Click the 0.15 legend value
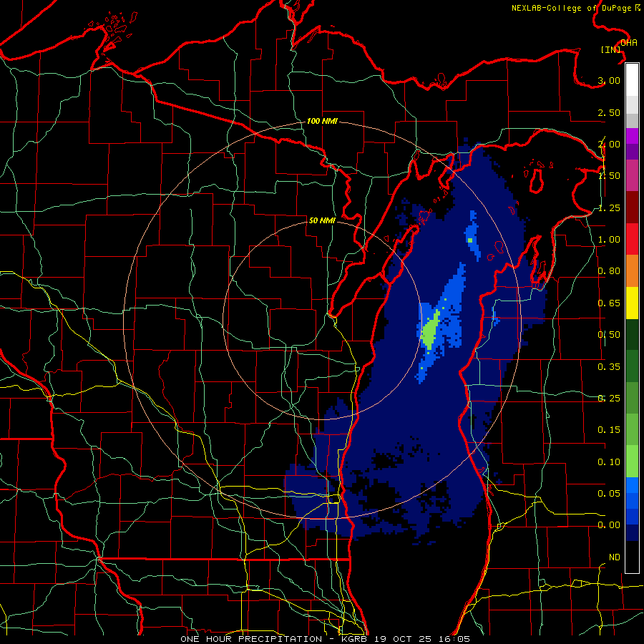The height and width of the screenshot is (644, 644). (609, 430)
